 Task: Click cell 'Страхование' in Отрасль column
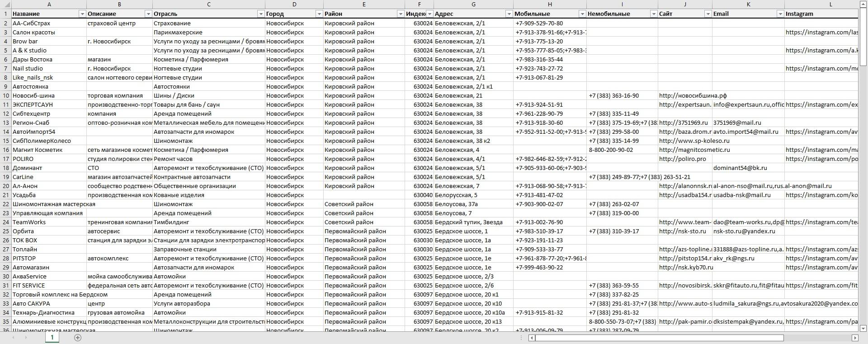(209, 23)
